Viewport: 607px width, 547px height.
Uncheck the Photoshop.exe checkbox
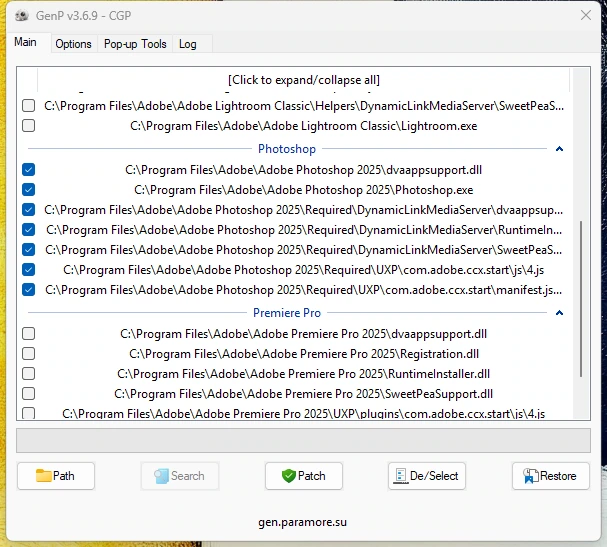pos(28,189)
